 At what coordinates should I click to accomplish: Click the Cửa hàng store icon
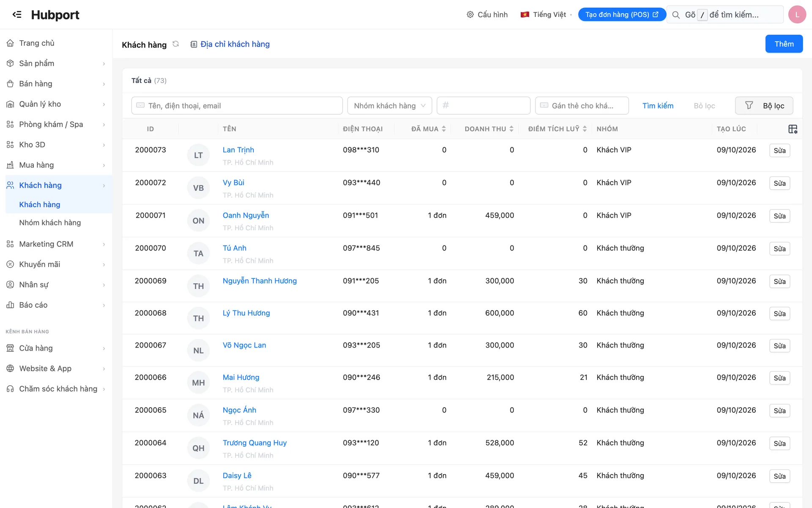click(x=10, y=348)
